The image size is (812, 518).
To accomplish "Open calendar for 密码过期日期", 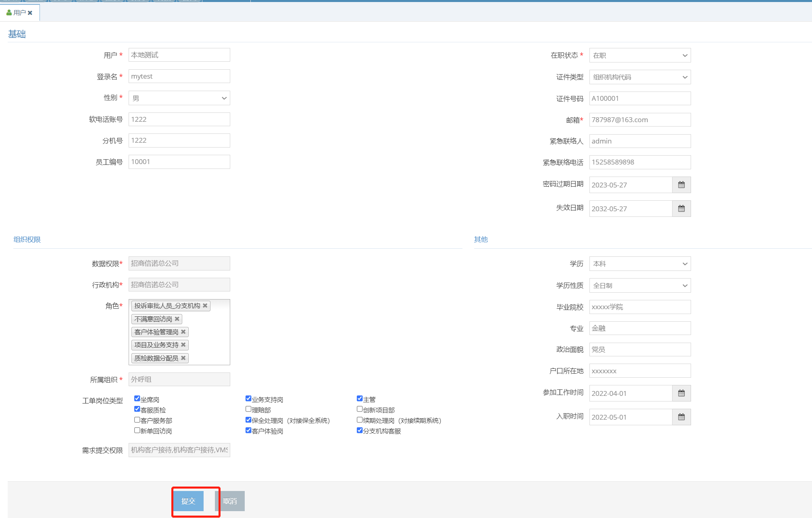I will coord(681,185).
